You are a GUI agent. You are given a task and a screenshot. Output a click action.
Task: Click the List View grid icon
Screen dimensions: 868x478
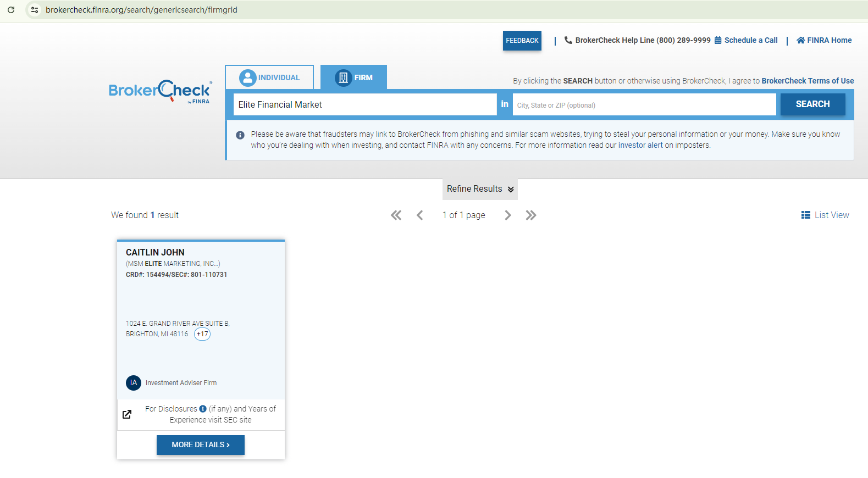click(x=806, y=215)
